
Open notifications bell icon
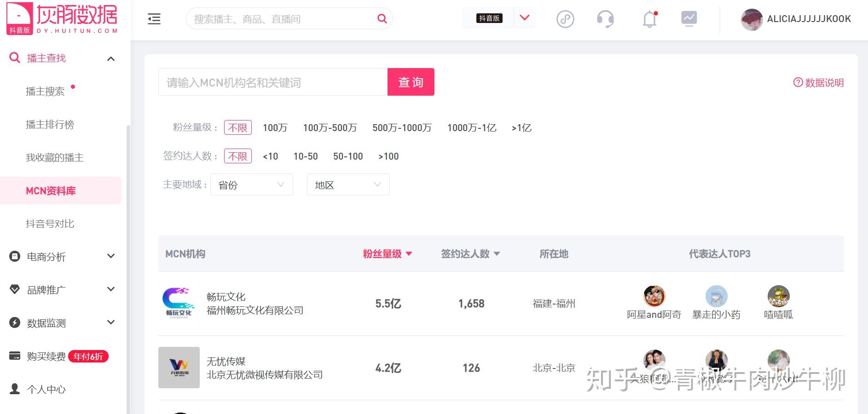click(650, 19)
